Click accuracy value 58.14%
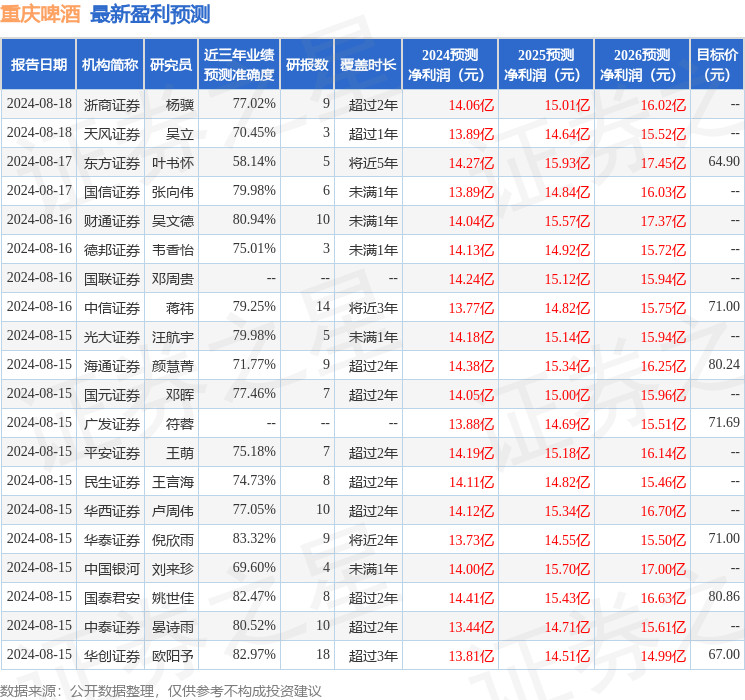The height and width of the screenshot is (700, 745). click(254, 162)
